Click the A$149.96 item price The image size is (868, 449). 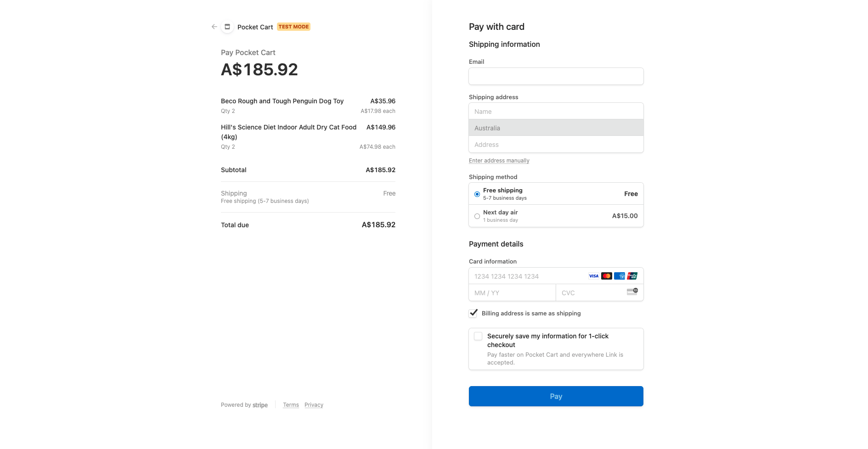pyautogui.click(x=381, y=127)
